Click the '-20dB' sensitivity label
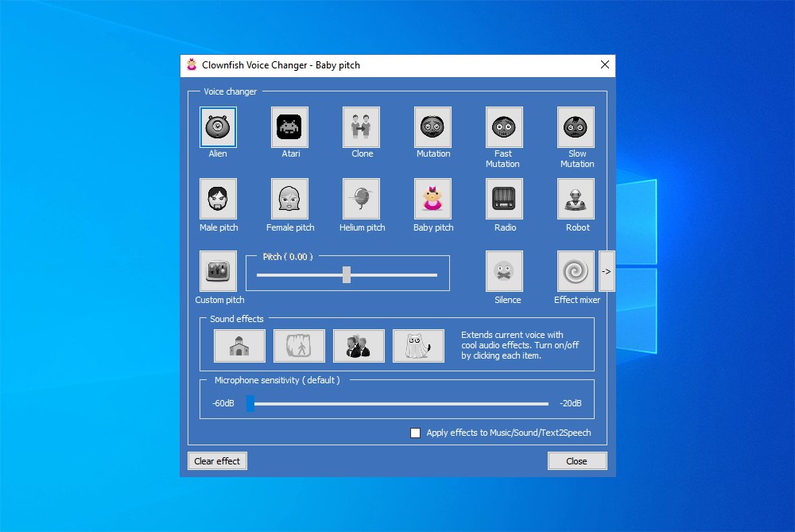Viewport: 795px width, 532px height. [x=570, y=403]
